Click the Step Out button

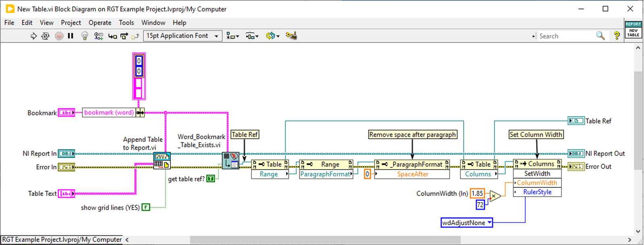135,36
